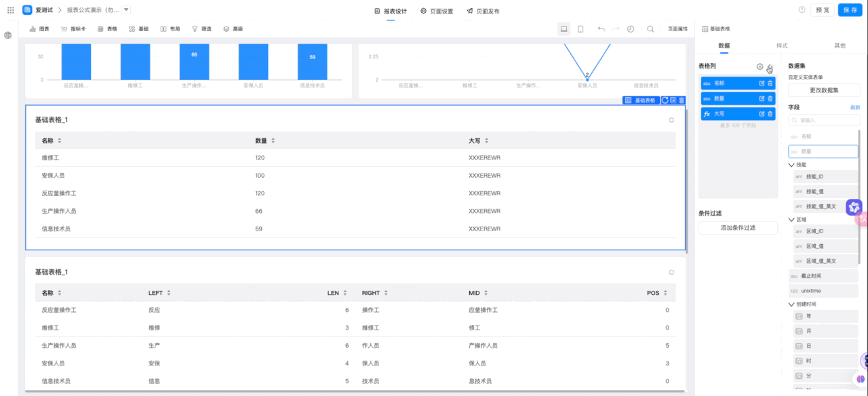Select the 截止时间 field
868x396 pixels.
click(x=824, y=276)
